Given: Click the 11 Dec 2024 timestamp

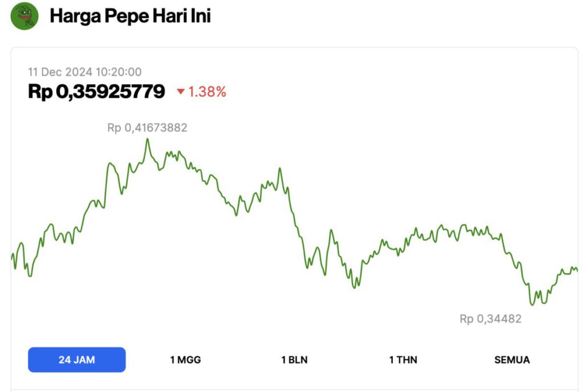Looking at the screenshot, I should coord(85,72).
